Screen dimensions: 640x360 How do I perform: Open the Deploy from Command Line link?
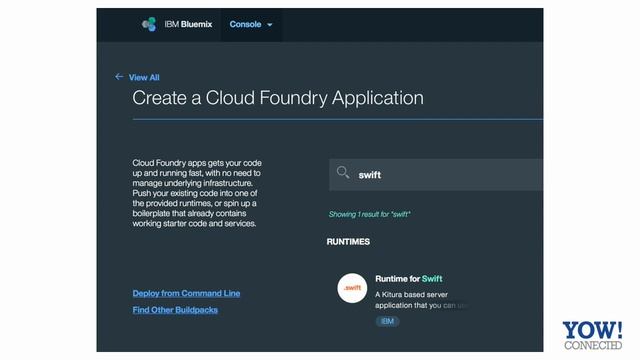[x=186, y=293]
